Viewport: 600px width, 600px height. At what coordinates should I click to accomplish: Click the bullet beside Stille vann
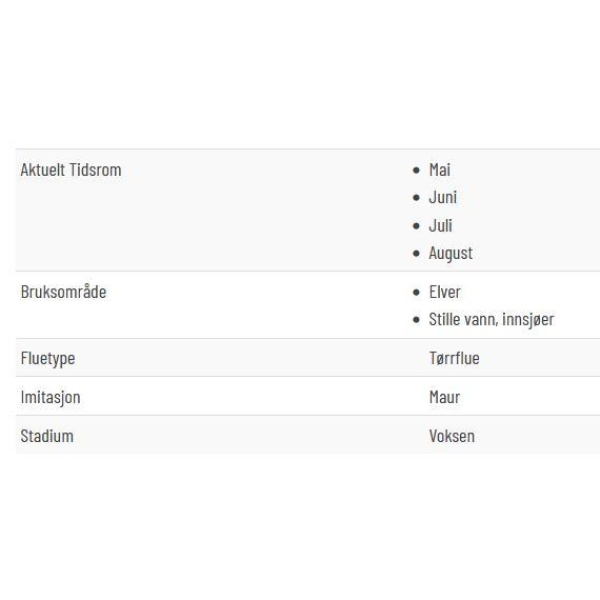pyautogui.click(x=416, y=320)
